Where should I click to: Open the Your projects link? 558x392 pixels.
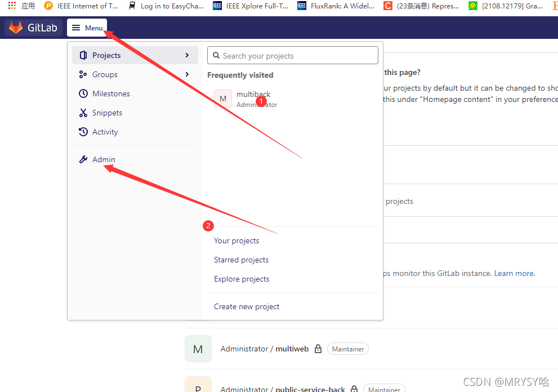pyautogui.click(x=236, y=240)
